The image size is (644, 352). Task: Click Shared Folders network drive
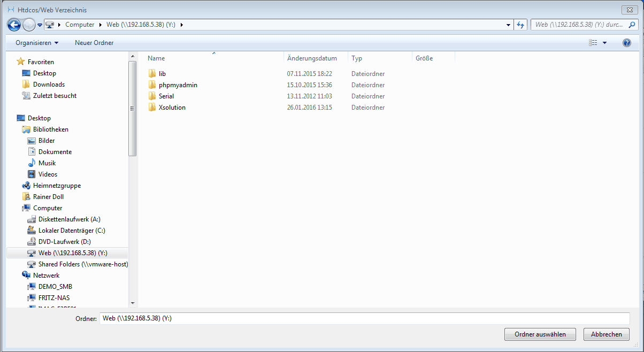(82, 264)
